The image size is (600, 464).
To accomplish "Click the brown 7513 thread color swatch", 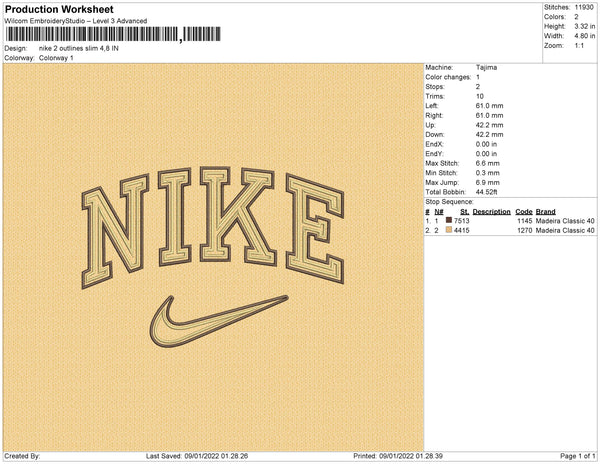I will pos(449,220).
